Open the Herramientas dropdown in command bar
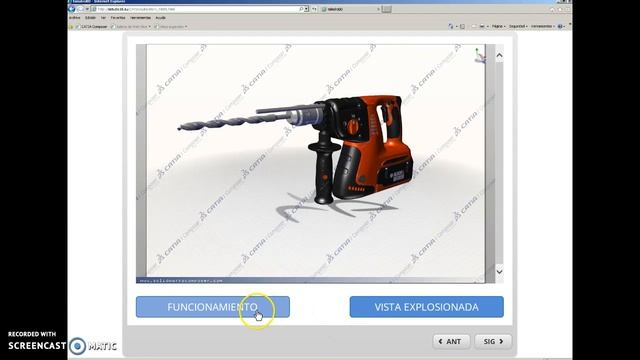Screen dimensions: 640x360 (542, 26)
